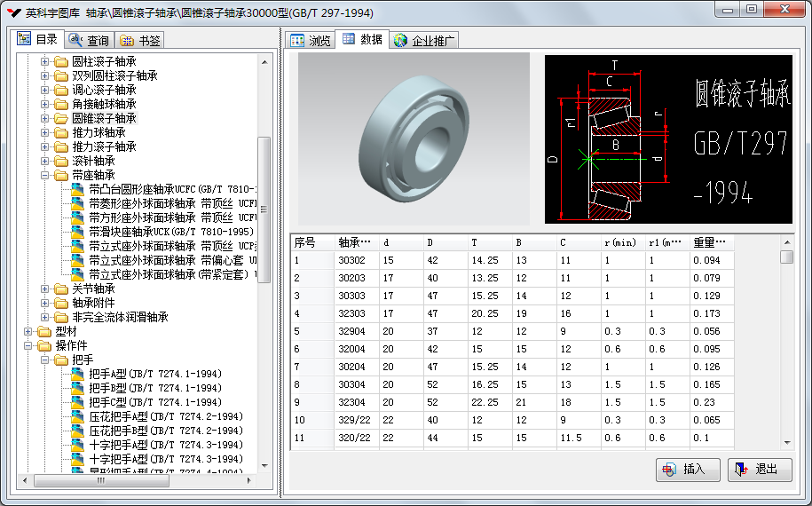Click the tree panel vertical scrollbar thumb
This screenshot has width=812, height=506.
click(264, 209)
